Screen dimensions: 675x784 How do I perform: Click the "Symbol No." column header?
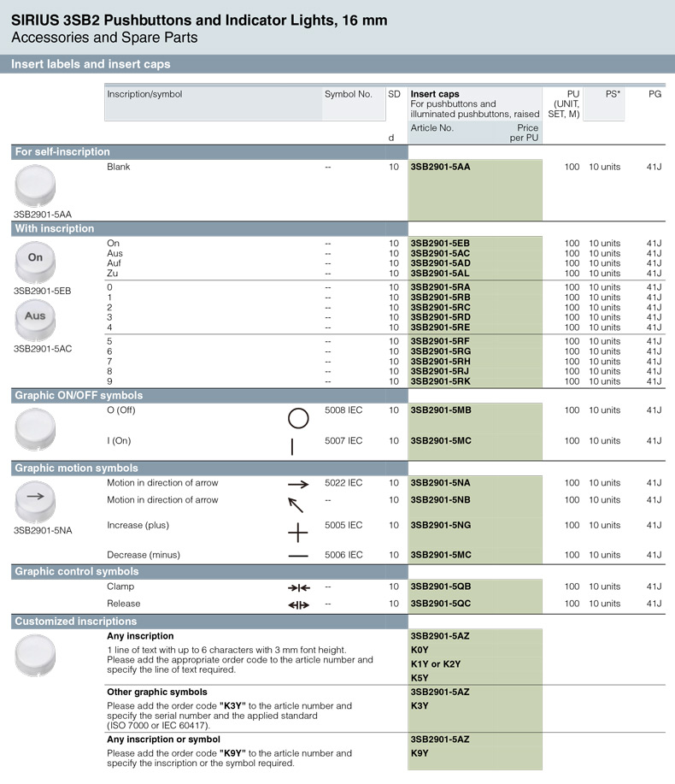348,94
